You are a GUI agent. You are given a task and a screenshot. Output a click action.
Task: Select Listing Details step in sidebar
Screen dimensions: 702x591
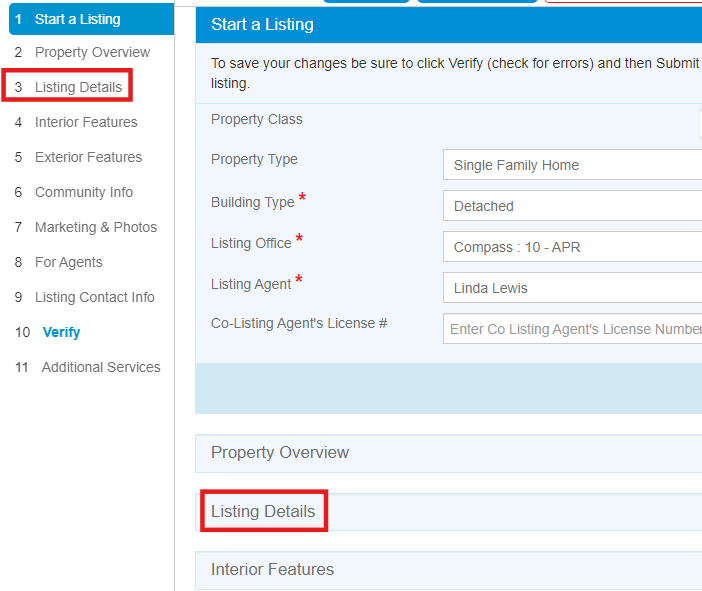click(x=78, y=87)
